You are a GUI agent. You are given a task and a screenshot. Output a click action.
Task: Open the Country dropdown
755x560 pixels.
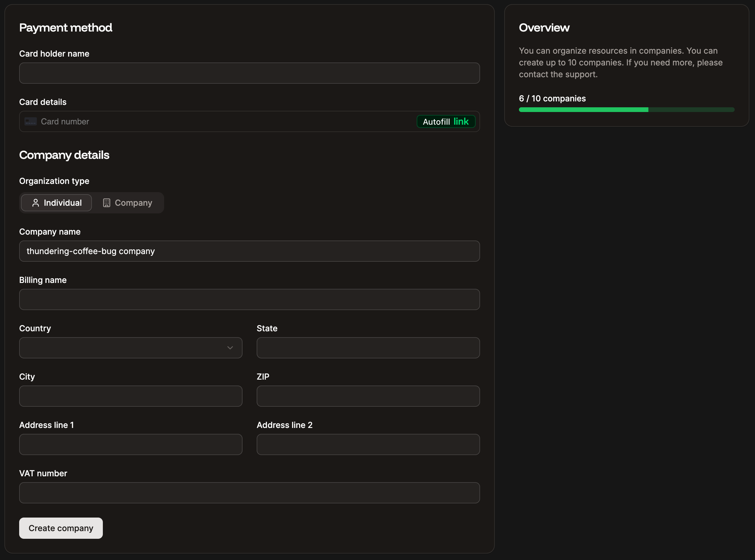pos(131,348)
